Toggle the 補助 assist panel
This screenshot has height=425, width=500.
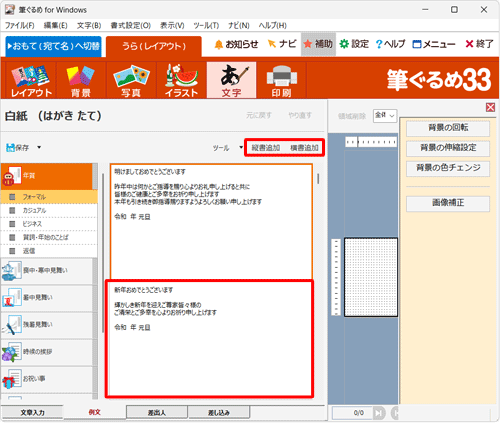318,44
